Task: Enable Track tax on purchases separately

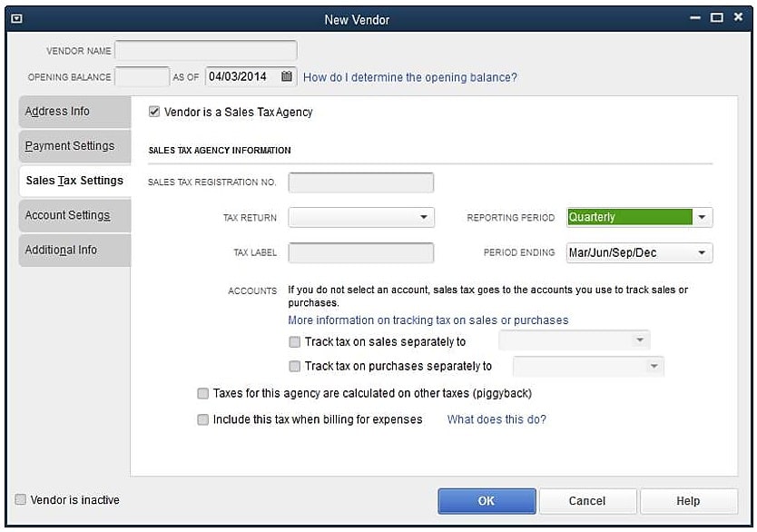Action: [x=294, y=366]
